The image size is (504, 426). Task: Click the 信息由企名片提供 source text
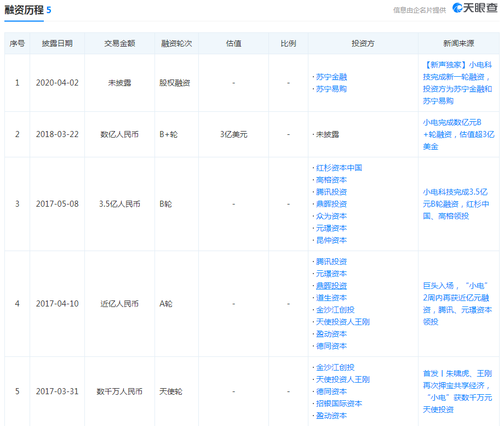coord(419,10)
